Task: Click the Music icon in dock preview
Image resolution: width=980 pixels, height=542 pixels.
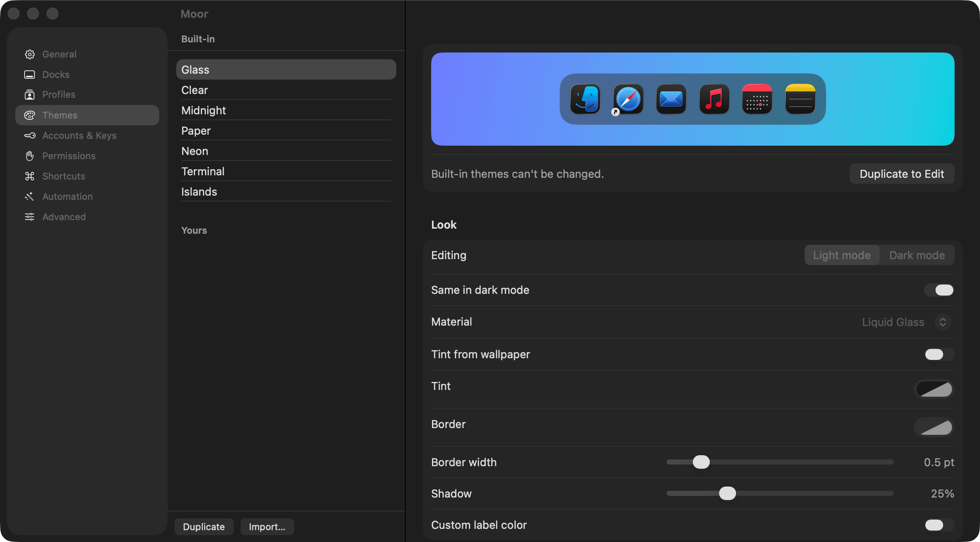Action: coord(714,99)
